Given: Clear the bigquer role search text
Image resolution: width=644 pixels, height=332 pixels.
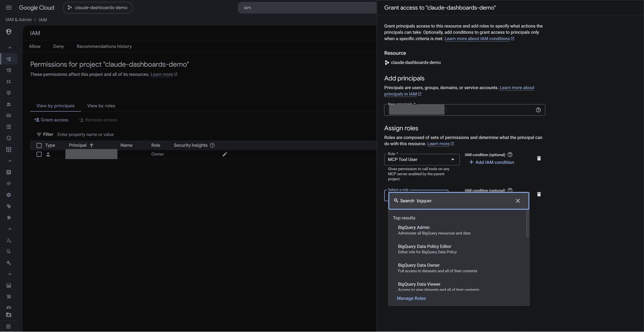Looking at the screenshot, I should tap(518, 201).
